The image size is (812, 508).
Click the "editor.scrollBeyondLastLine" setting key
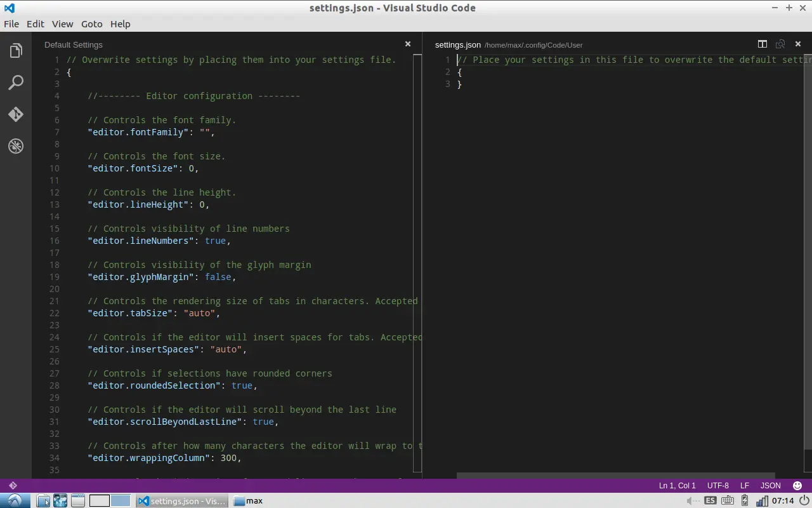pyautogui.click(x=165, y=422)
